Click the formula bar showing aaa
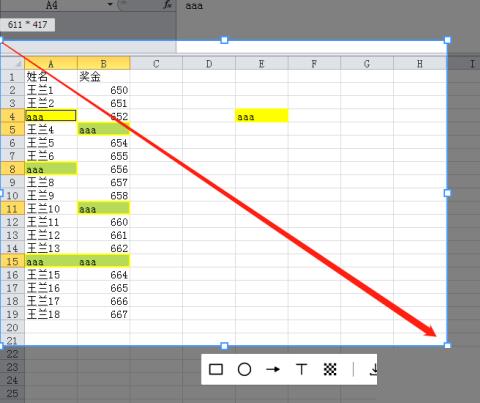 click(x=328, y=5)
